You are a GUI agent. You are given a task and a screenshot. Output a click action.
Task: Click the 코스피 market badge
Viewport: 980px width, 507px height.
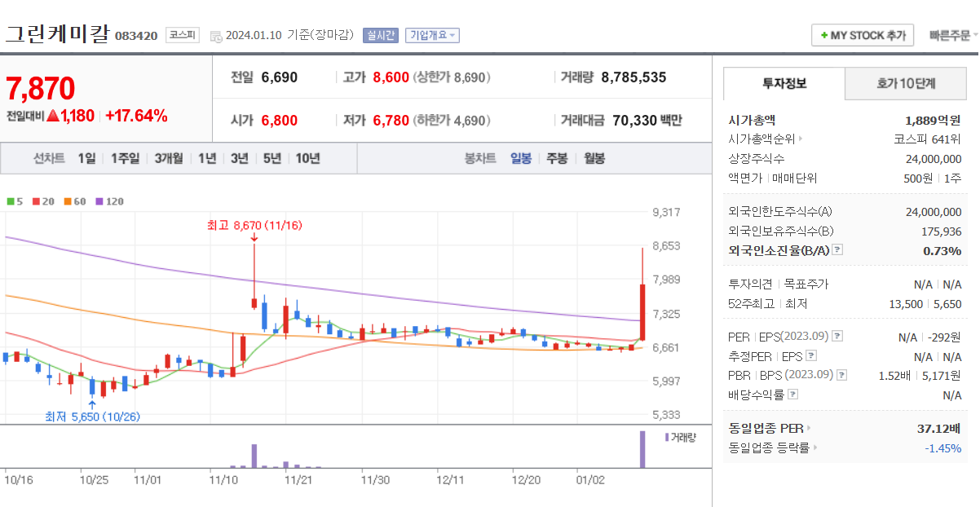click(182, 35)
